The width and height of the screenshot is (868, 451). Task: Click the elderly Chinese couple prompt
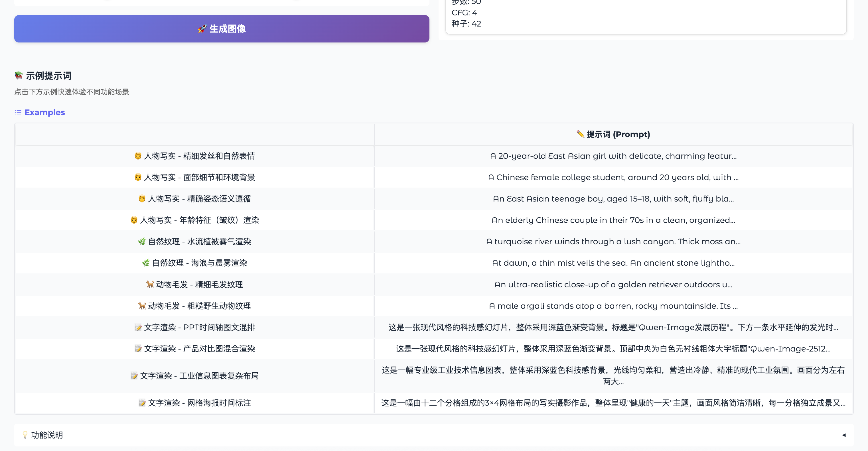[613, 220]
